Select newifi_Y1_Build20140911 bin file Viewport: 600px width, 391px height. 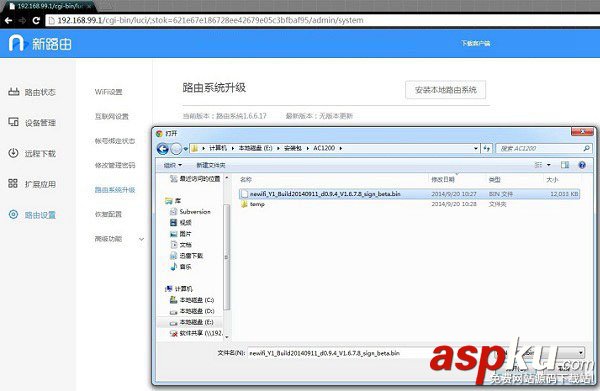(x=409, y=194)
